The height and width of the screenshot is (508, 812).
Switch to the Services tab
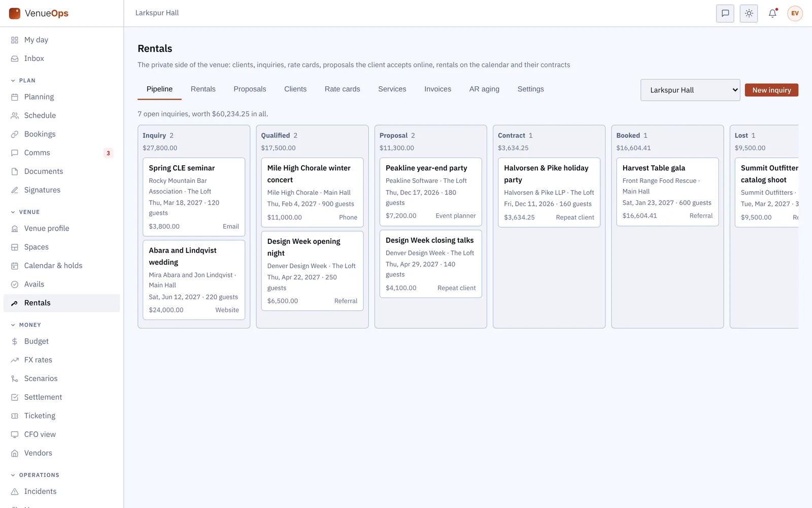[x=392, y=89]
